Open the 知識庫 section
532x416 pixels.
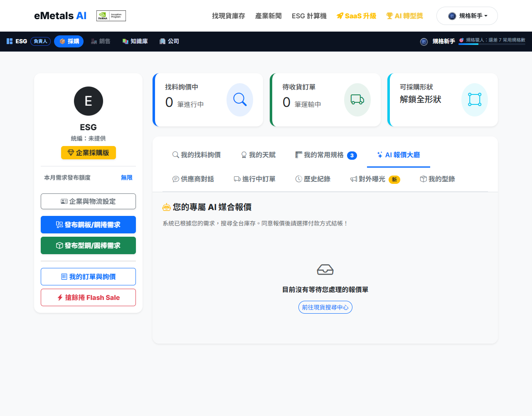pyautogui.click(x=135, y=41)
